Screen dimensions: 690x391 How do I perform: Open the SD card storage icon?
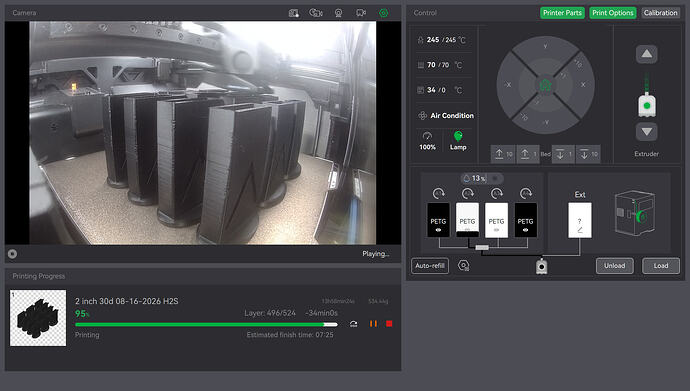294,13
